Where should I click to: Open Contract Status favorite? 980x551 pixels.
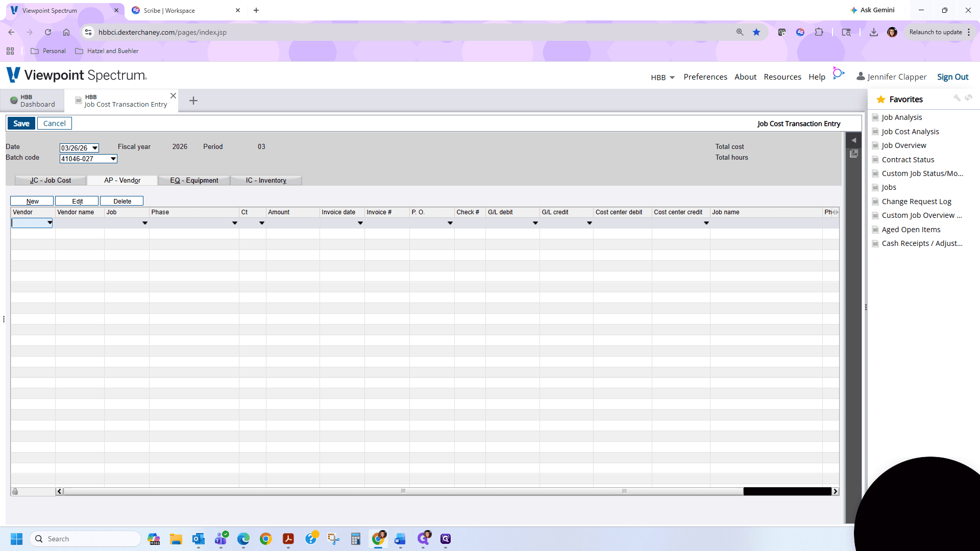point(908,160)
